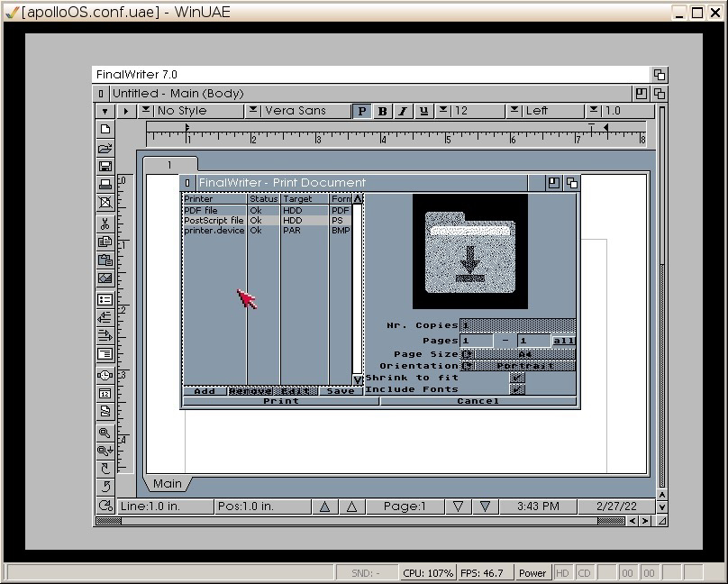The image size is (728, 584).
Task: Click the Add printer button
Action: coord(205,391)
